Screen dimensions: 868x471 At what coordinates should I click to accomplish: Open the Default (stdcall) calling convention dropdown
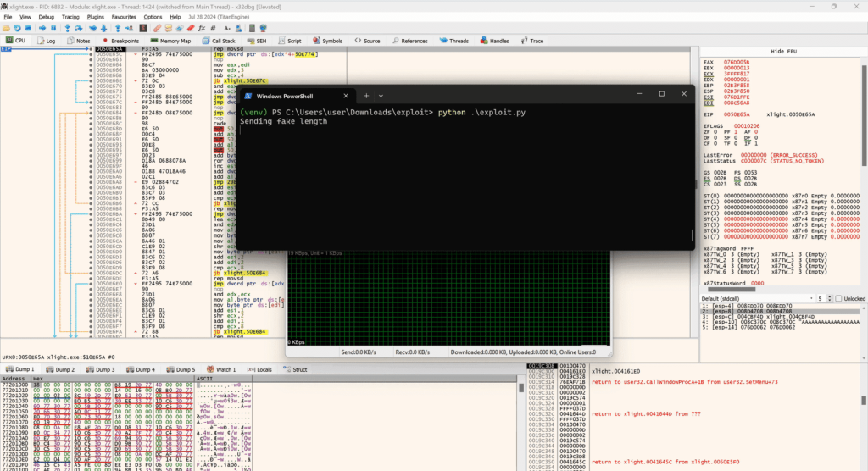(x=758, y=299)
